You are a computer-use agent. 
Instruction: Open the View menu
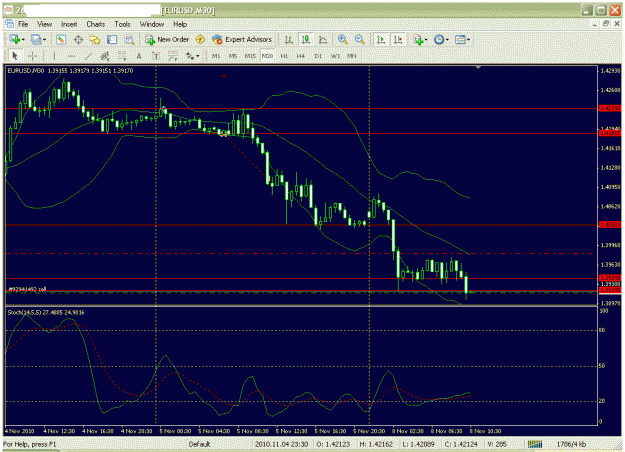[45, 24]
